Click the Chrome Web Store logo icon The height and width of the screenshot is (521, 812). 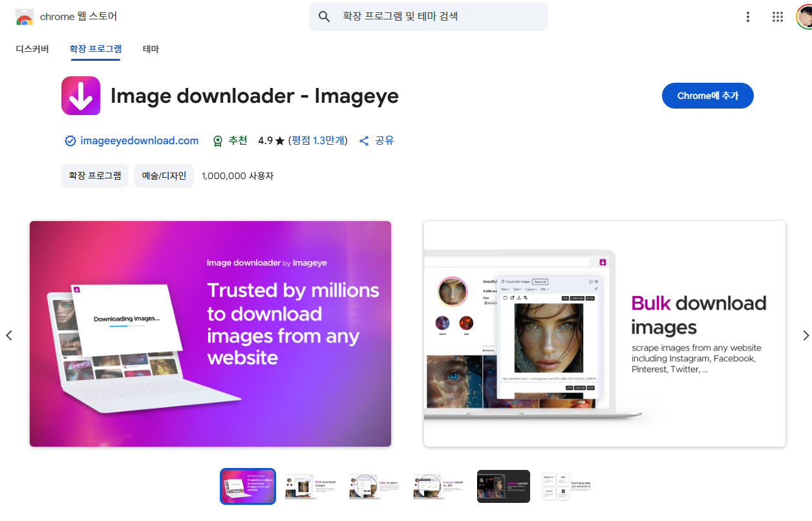[25, 17]
